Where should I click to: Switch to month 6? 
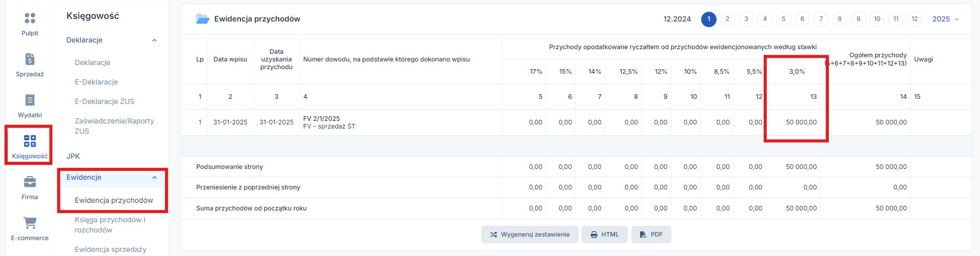tap(802, 19)
